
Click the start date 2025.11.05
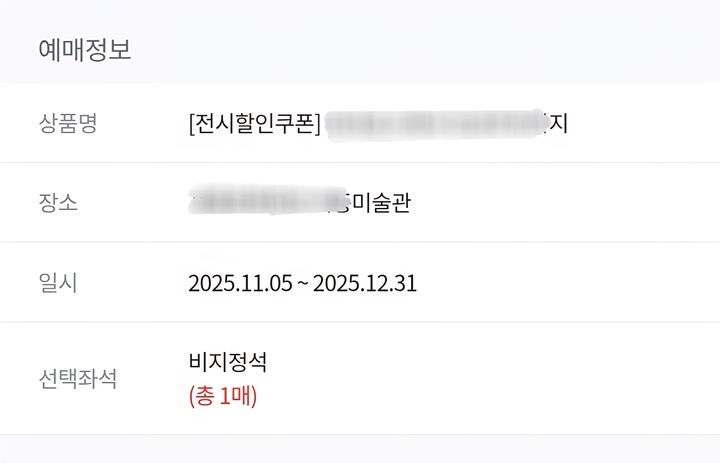pyautogui.click(x=240, y=283)
